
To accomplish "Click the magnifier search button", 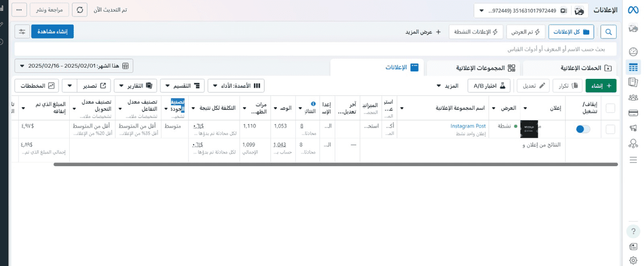I will click(x=609, y=32).
